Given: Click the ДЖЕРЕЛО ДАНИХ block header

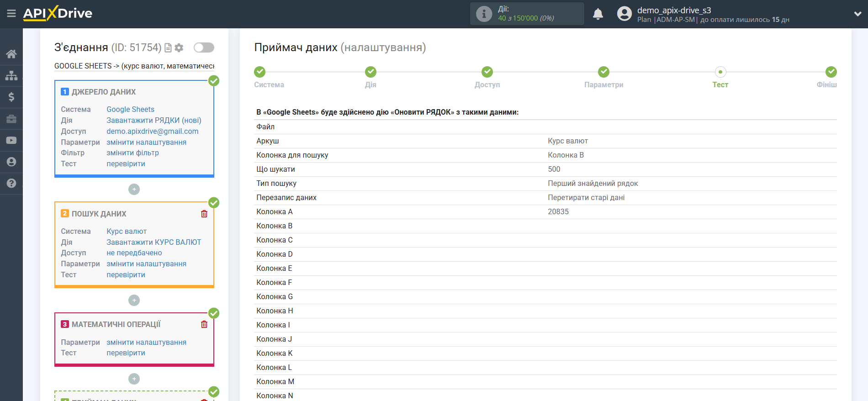Looking at the screenshot, I should tap(104, 92).
